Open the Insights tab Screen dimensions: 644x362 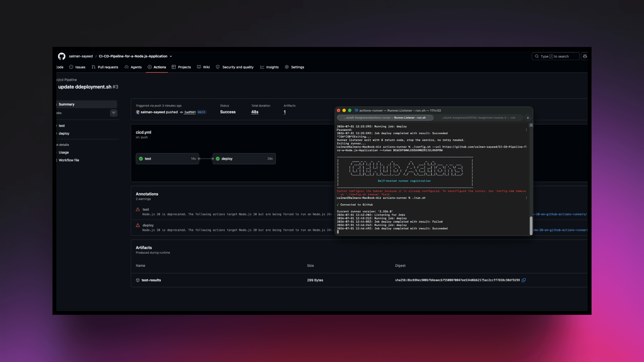[x=269, y=67]
